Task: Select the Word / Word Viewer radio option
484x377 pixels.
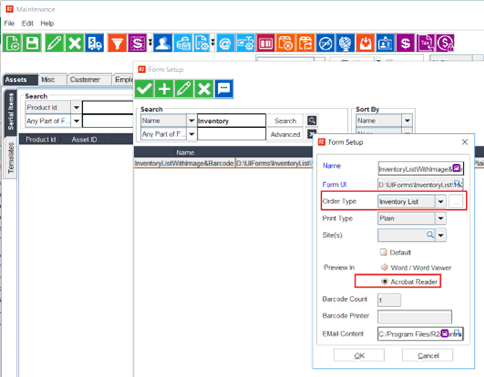Action: [x=384, y=268]
